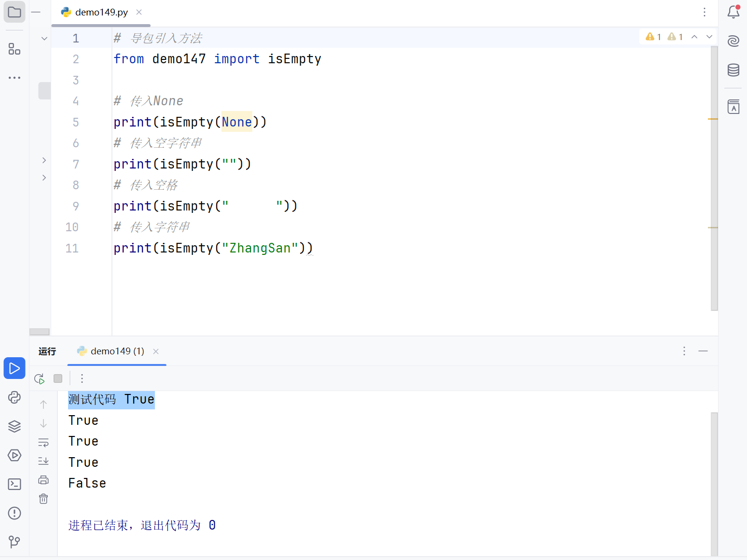Jump down the stack trace arrow
Viewport: 747px width, 560px height.
pyautogui.click(x=43, y=423)
